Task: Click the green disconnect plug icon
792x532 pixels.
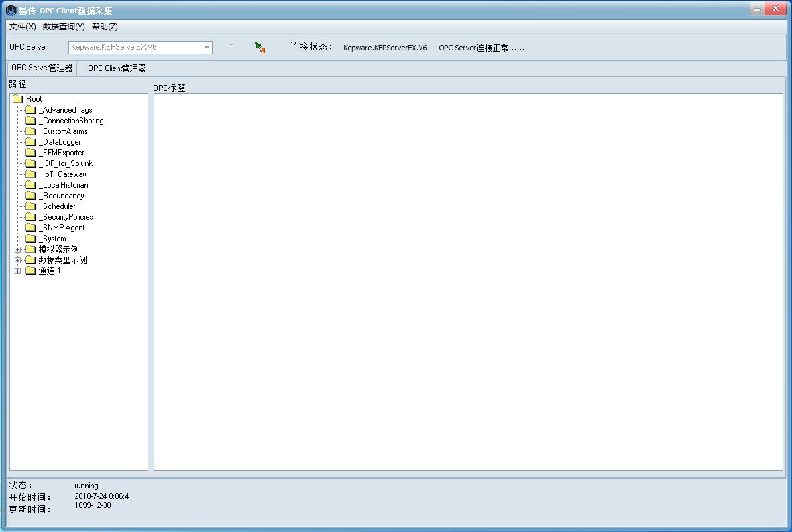Action: (260, 47)
